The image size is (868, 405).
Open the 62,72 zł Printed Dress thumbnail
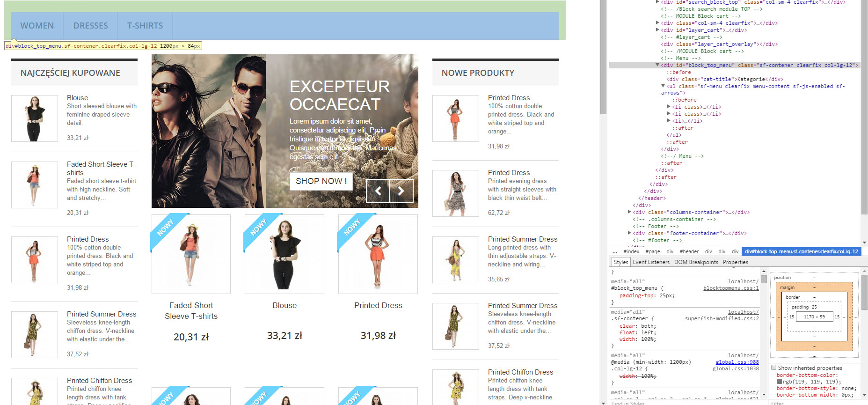(456, 193)
